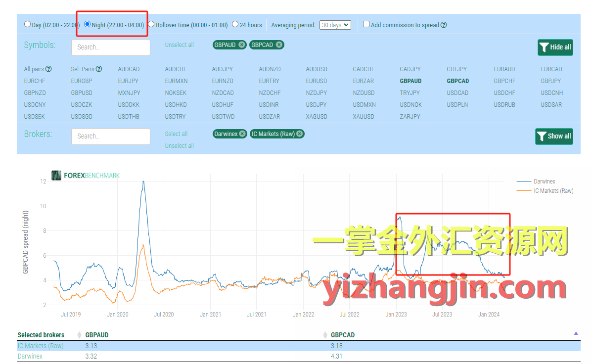Open the IC Markets (Raw) broker row link

coord(41,346)
